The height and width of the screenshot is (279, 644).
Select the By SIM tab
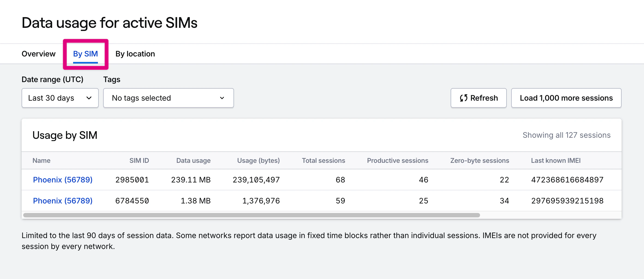[x=85, y=54]
